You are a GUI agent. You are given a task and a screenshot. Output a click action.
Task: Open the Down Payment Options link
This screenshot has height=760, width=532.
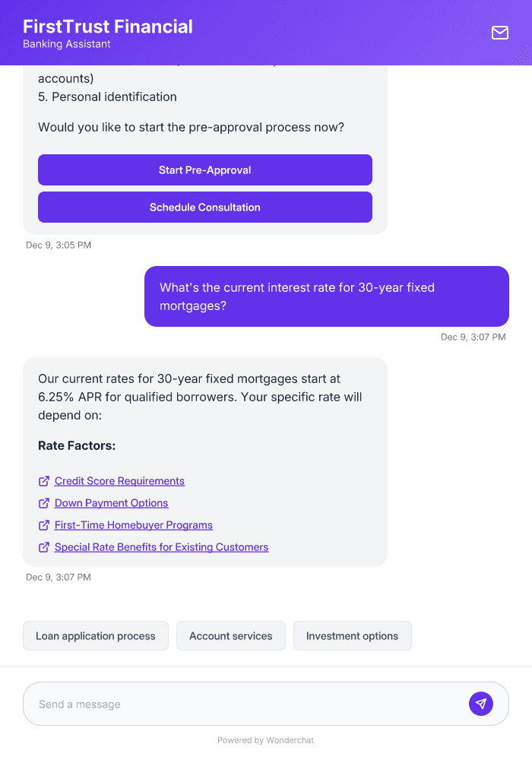click(x=111, y=503)
